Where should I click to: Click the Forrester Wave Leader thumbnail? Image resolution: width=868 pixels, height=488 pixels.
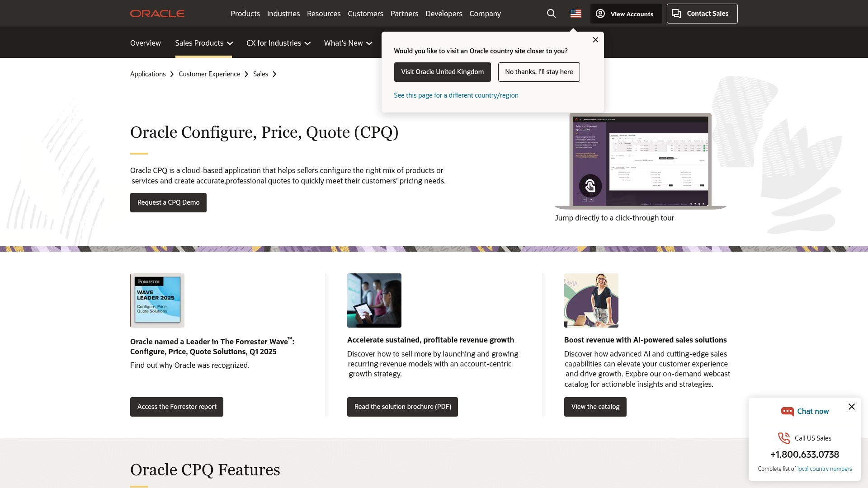coord(157,300)
